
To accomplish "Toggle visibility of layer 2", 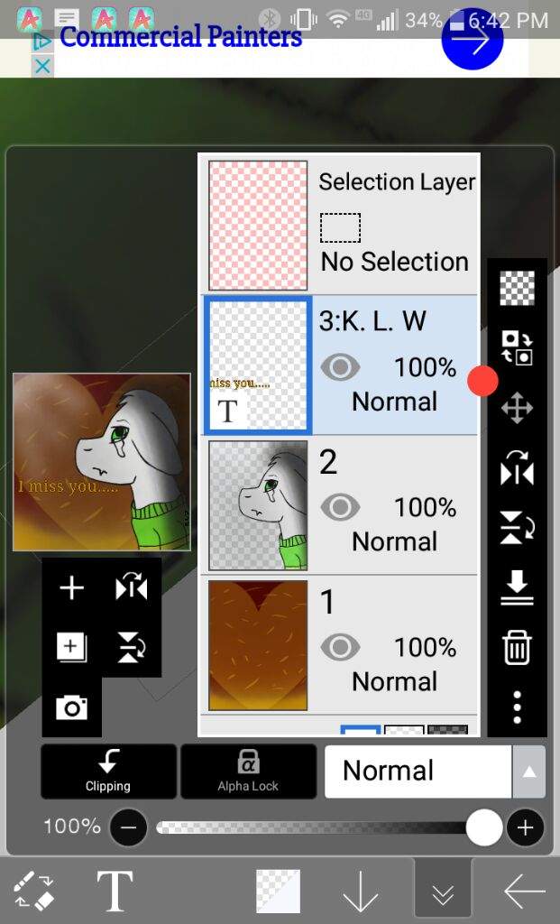I will [x=340, y=507].
